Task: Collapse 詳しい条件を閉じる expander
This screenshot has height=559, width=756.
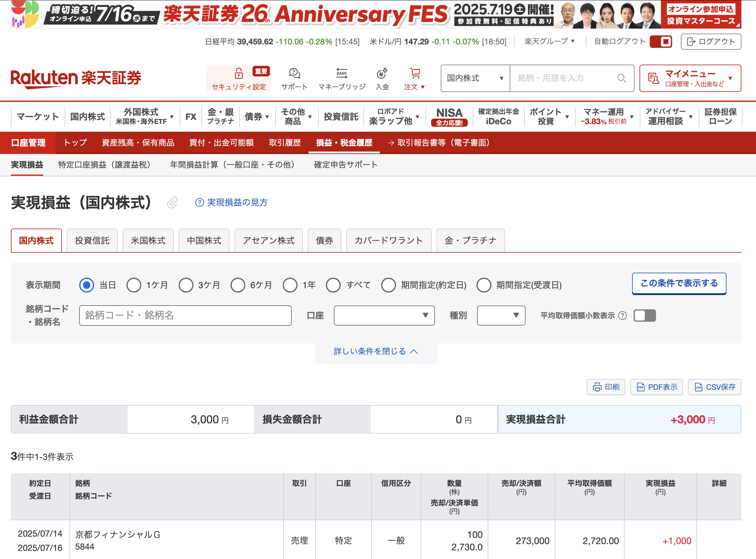Action: tap(376, 351)
